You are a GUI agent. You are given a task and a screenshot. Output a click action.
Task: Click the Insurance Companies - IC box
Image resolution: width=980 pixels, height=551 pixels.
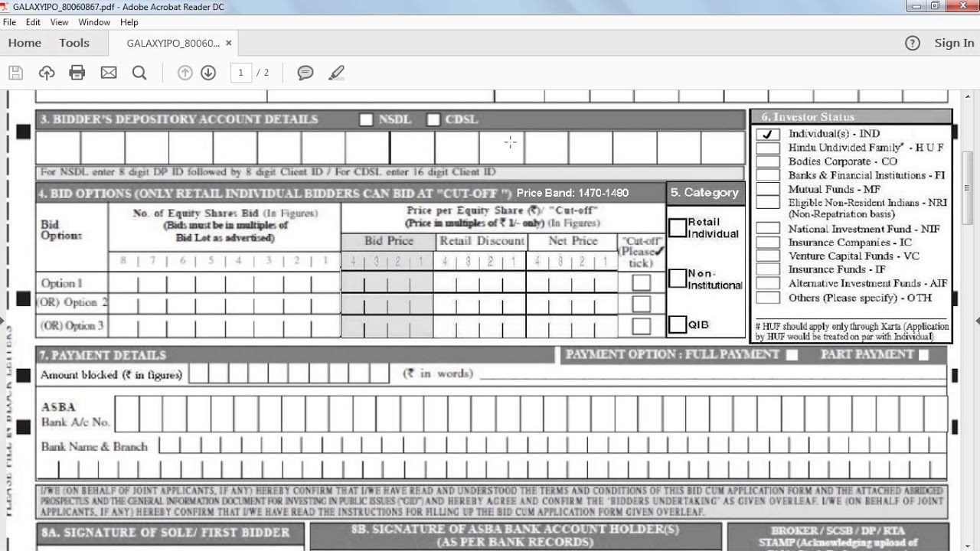click(768, 243)
